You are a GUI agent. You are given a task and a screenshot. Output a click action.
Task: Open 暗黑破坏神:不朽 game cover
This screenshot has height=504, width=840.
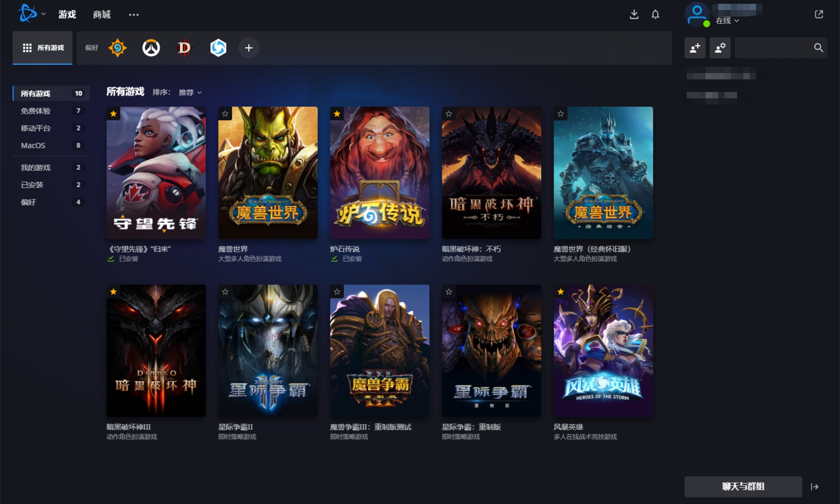491,173
